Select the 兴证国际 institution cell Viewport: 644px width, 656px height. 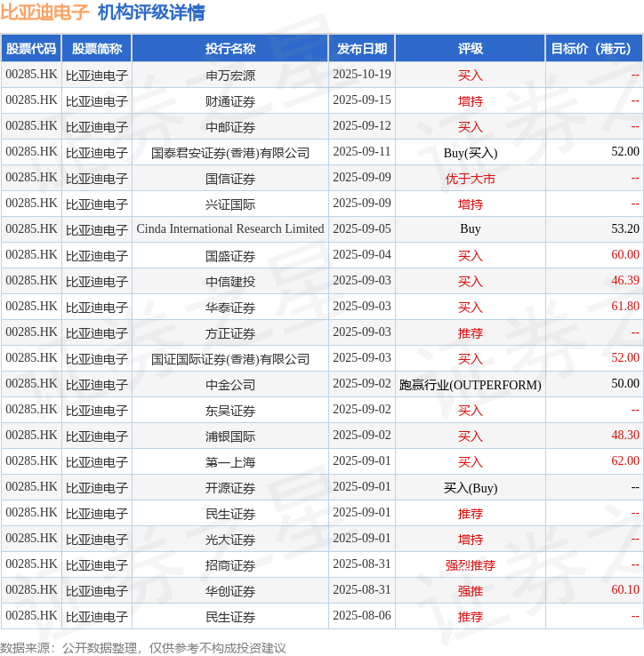pos(229,204)
